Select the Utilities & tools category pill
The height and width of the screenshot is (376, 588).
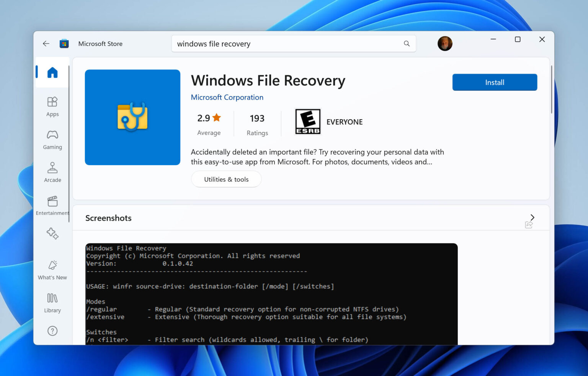click(x=226, y=179)
